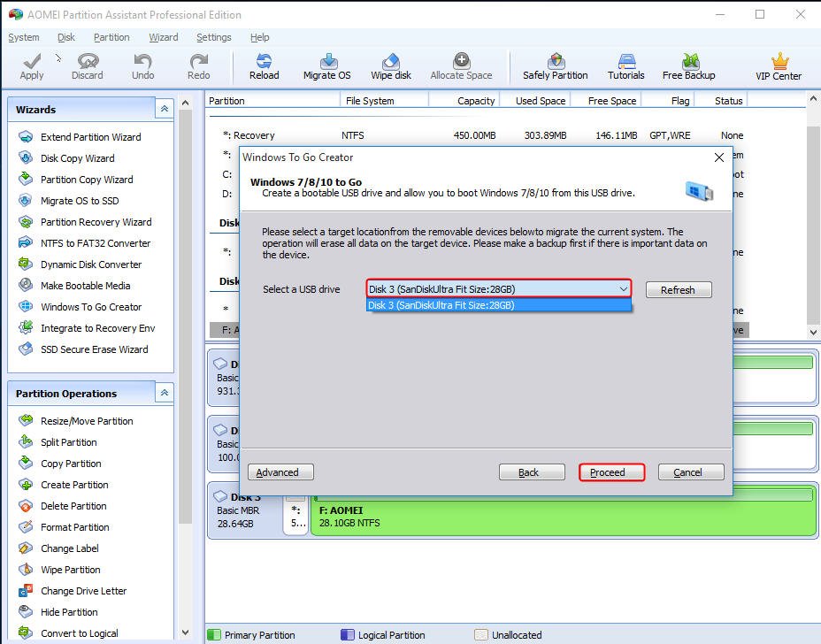Screen dimensions: 821x644
Task: Close the Windows To Go Creator dialog
Action: coord(719,157)
